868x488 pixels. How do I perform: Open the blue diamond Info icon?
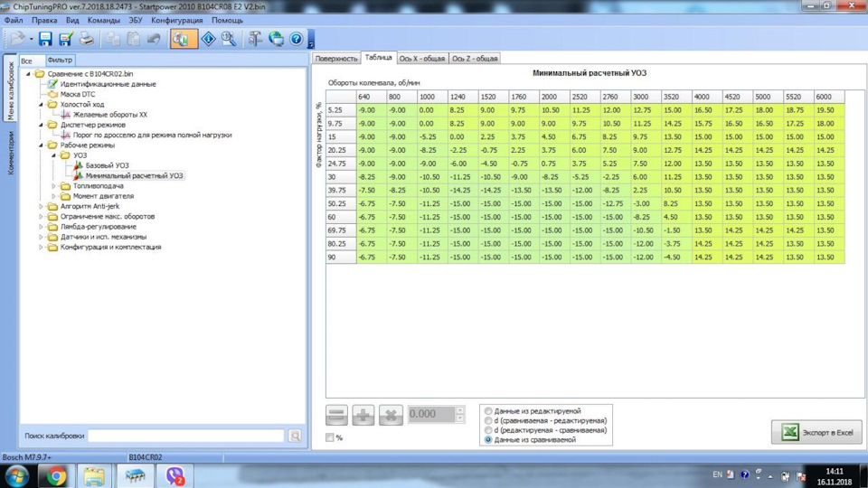point(208,39)
